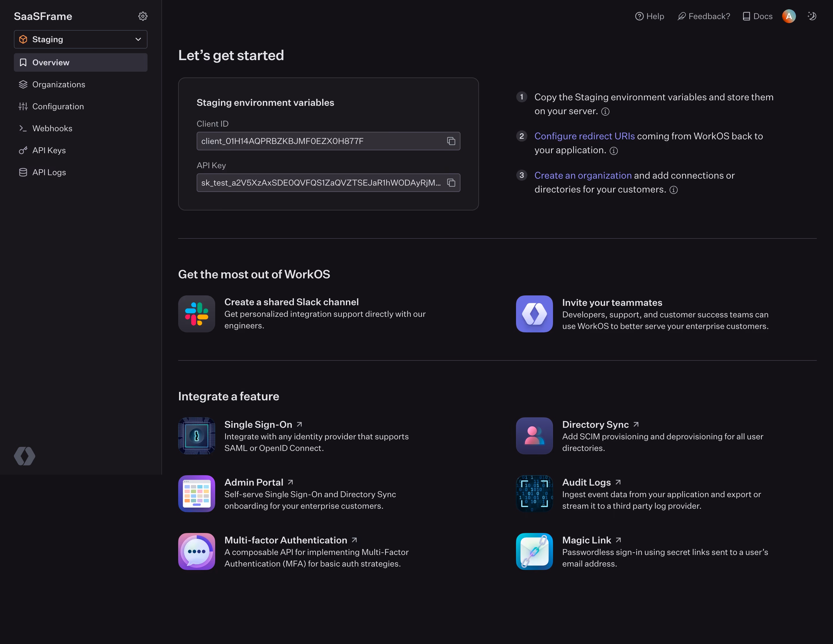Image resolution: width=833 pixels, height=644 pixels.
Task: Open the Help link in header
Action: [650, 16]
